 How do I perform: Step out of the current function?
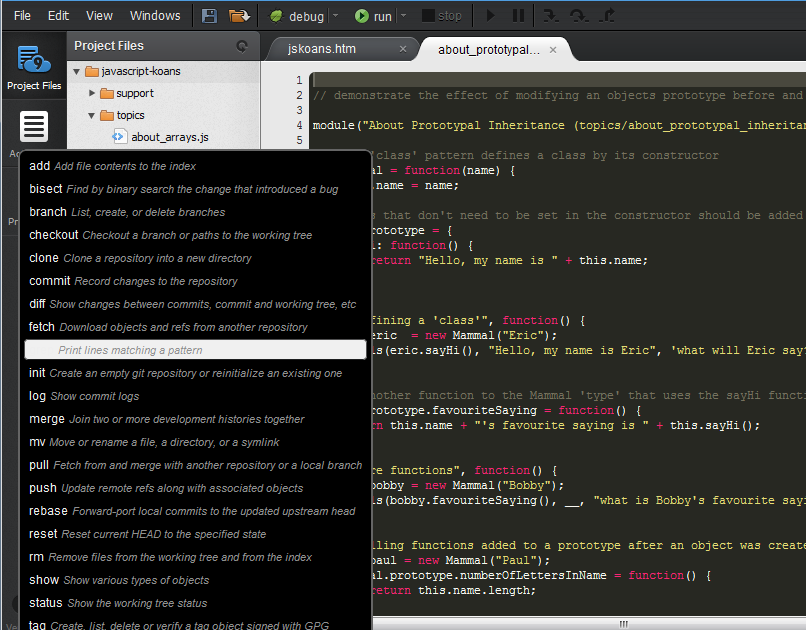click(607, 15)
